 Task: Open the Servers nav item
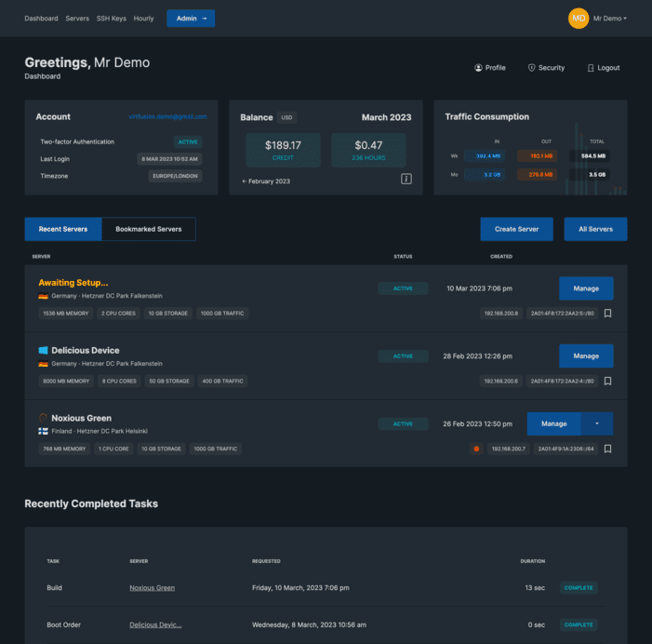click(77, 19)
